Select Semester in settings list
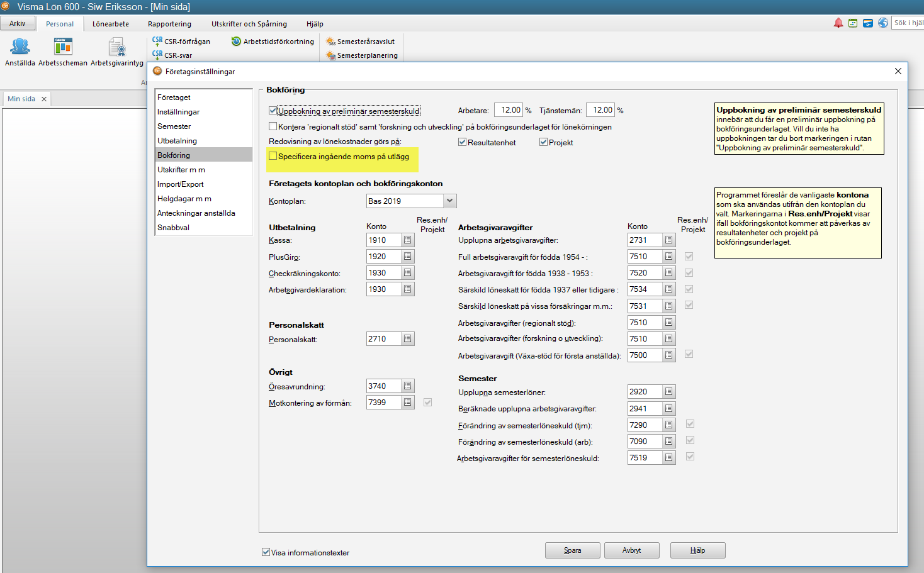 point(204,126)
